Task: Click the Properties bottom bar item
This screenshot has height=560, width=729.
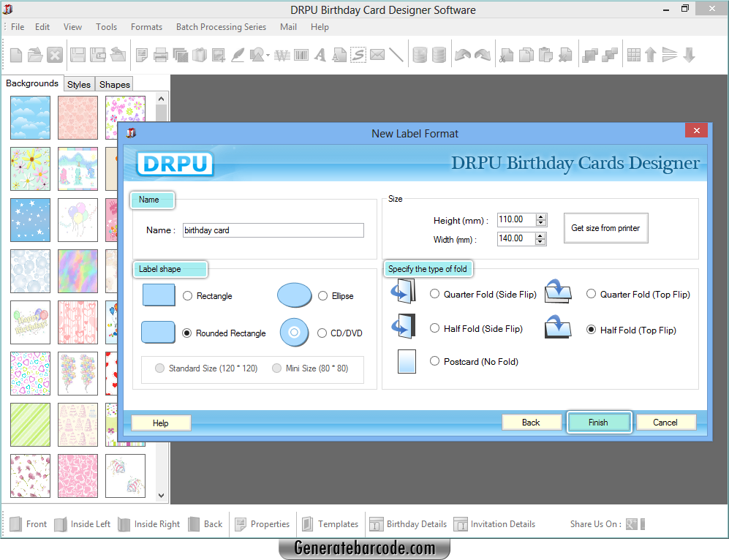Action: (262, 524)
